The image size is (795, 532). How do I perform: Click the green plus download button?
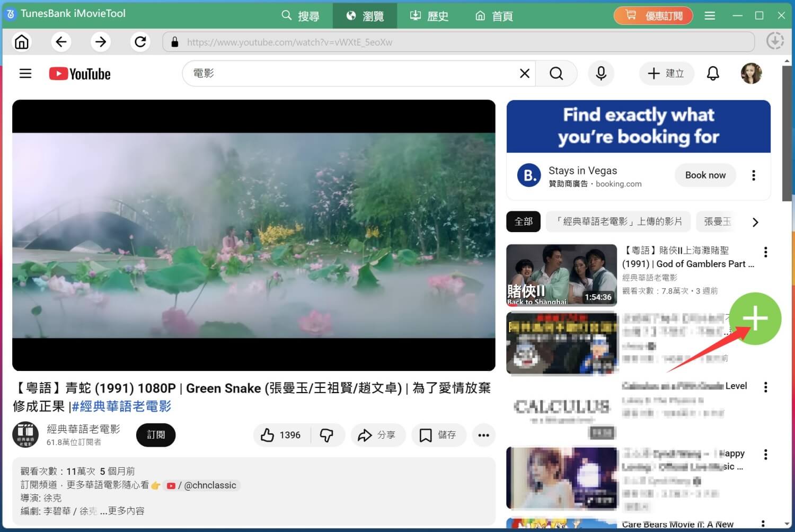pyautogui.click(x=755, y=318)
